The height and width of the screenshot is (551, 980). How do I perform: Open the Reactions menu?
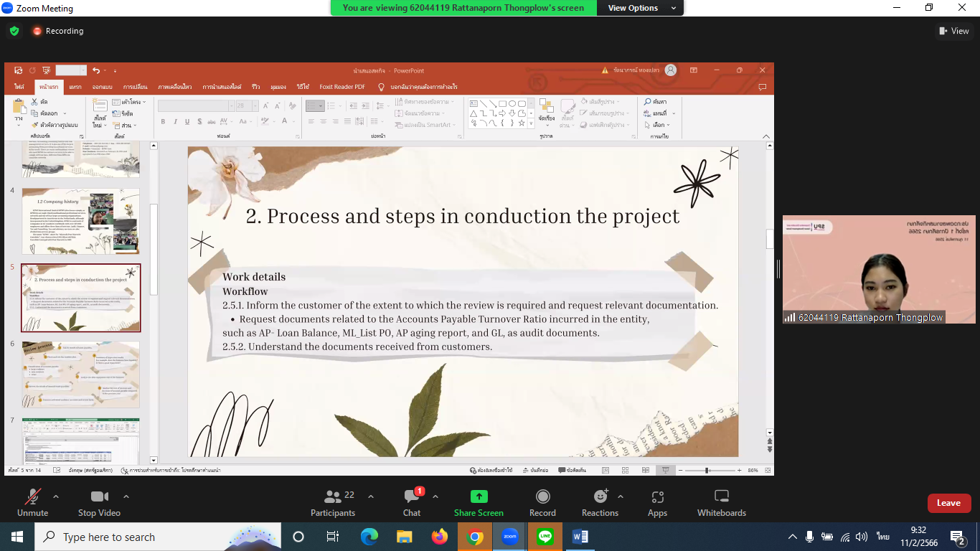click(x=600, y=502)
